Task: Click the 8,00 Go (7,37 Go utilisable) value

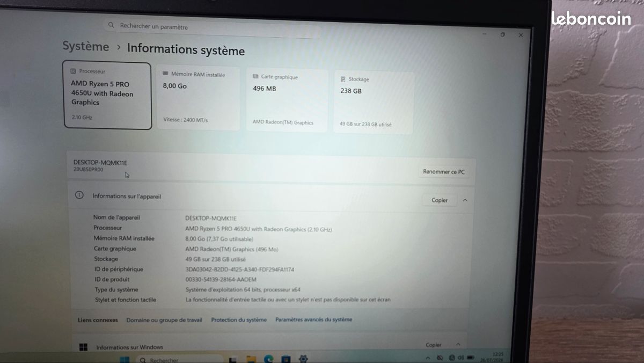Action: click(219, 239)
